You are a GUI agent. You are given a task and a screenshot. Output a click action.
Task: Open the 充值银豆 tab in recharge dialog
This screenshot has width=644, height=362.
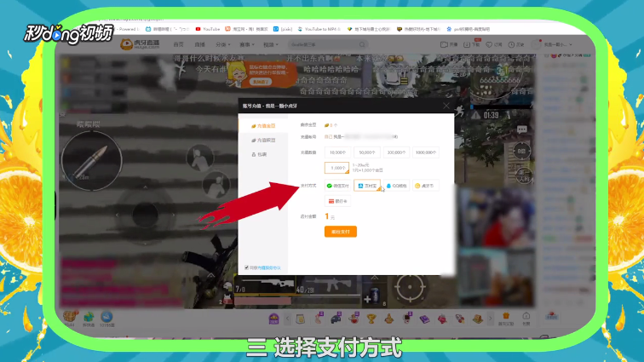263,141
